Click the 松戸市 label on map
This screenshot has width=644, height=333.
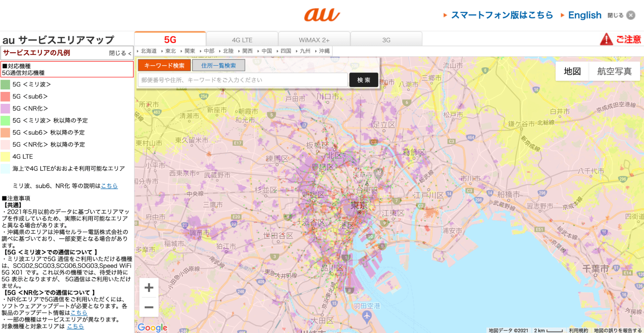453,115
